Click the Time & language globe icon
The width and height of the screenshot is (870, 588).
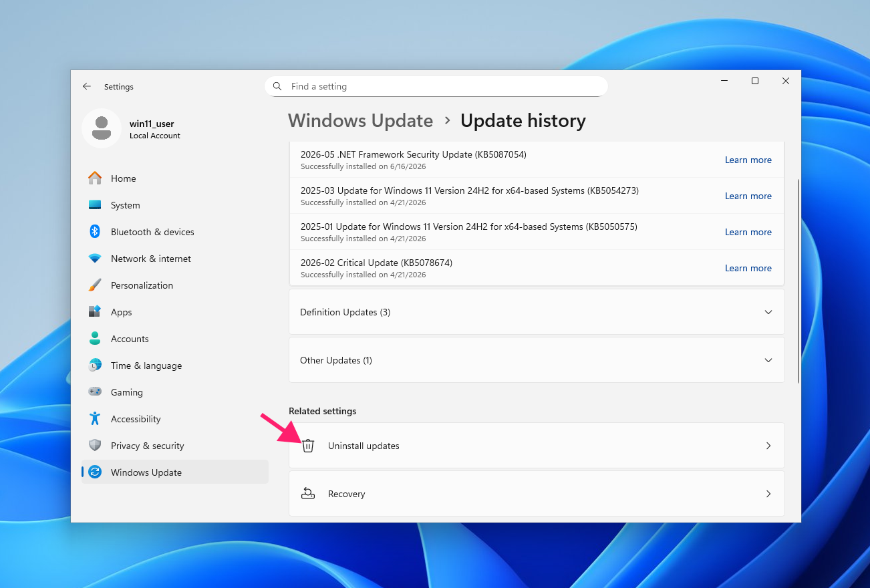click(95, 365)
